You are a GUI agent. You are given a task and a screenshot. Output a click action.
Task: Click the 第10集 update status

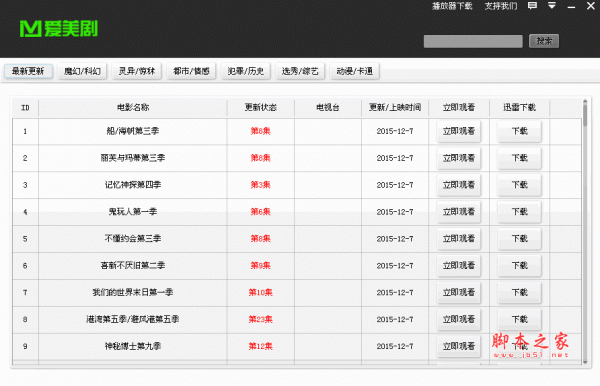click(261, 293)
